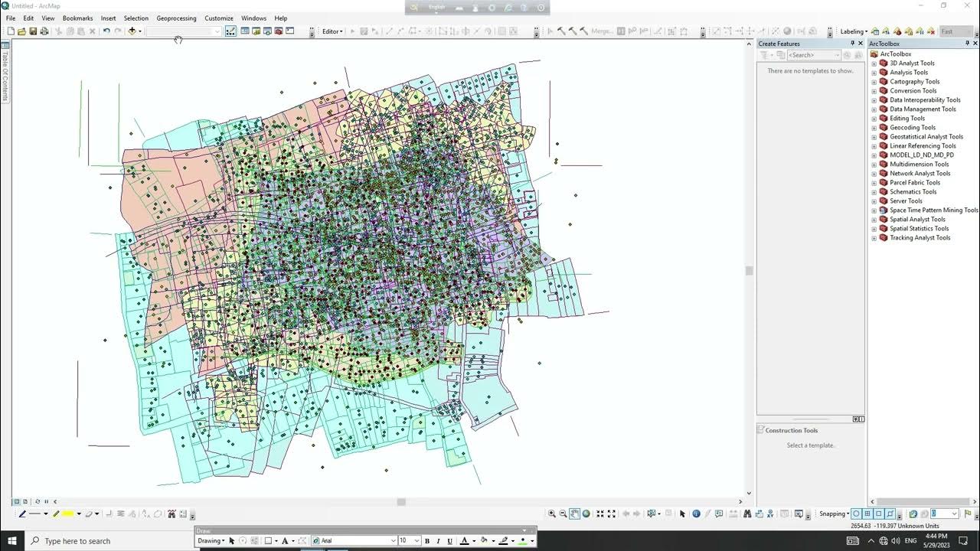
Task: Click the binoculars icon in bottom-left toolbar
Action: click(x=171, y=514)
